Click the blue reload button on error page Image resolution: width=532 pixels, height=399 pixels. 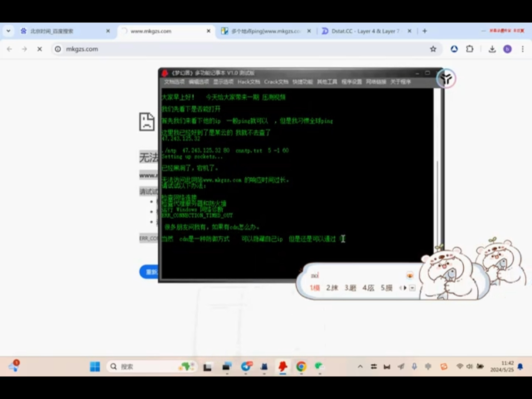pyautogui.click(x=149, y=272)
